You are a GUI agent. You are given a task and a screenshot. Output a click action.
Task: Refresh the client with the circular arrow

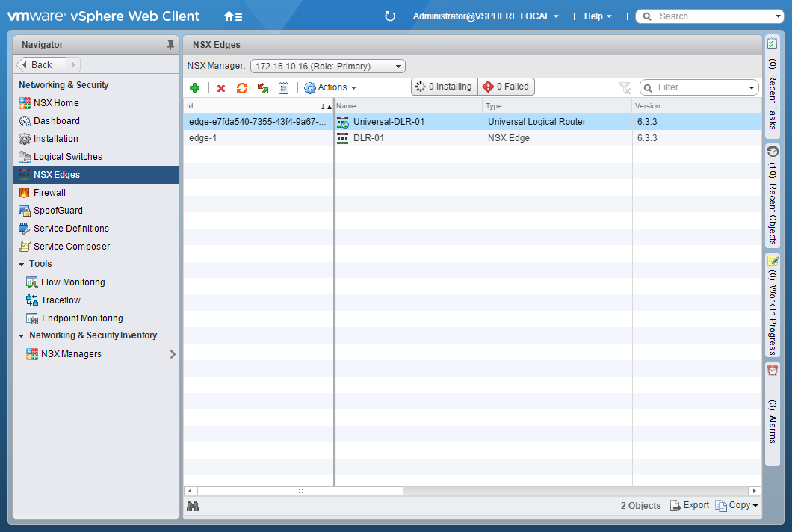(389, 16)
